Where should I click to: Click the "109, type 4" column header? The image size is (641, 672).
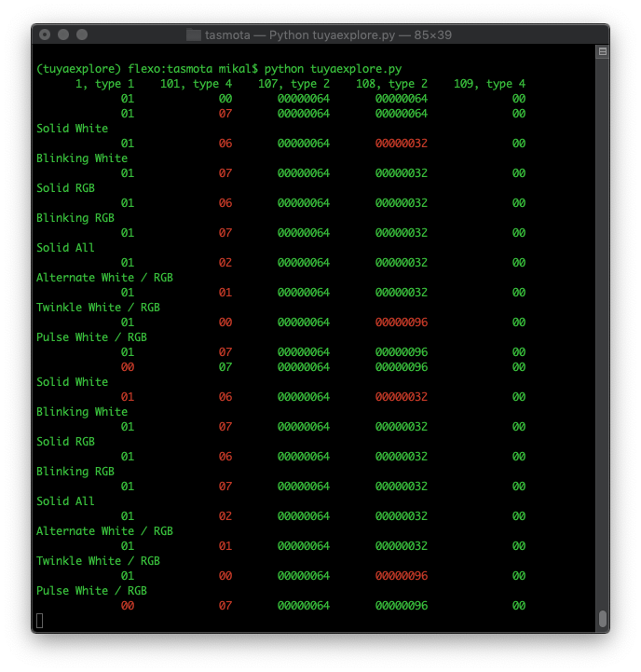[x=489, y=84]
